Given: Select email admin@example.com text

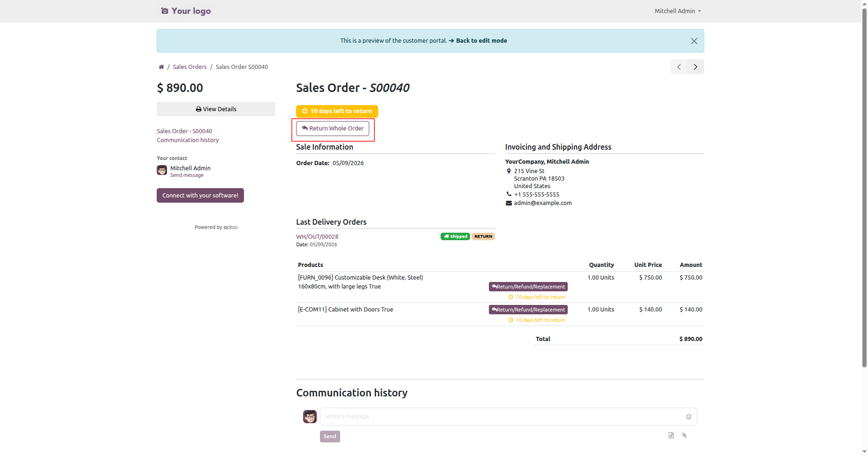Looking at the screenshot, I should click(x=543, y=203).
